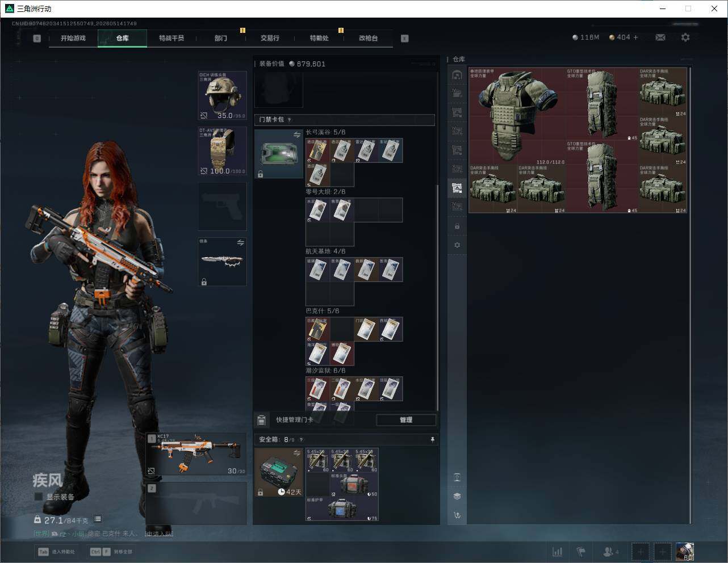728x563 pixels.
Task: Select the KC17 rifle in weapon slot 1
Action: coord(196,454)
